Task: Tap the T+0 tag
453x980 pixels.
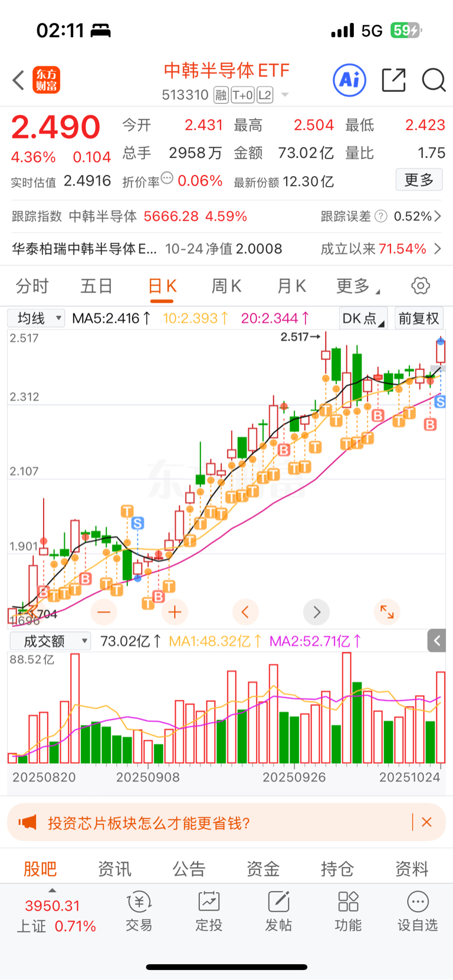Action: pos(242,95)
